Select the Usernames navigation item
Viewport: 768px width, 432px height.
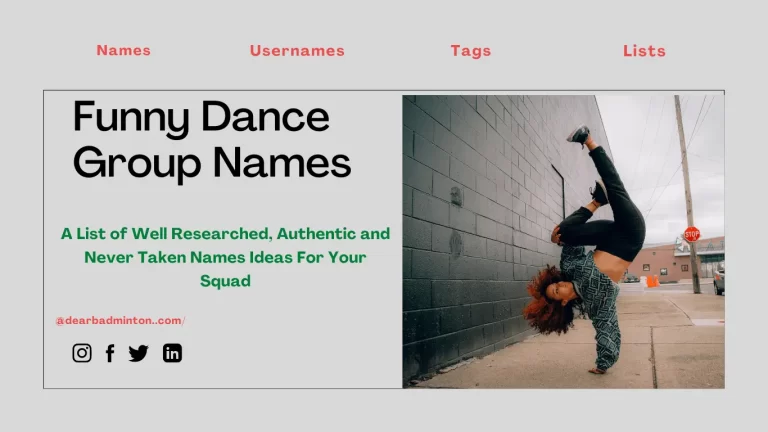(x=297, y=50)
